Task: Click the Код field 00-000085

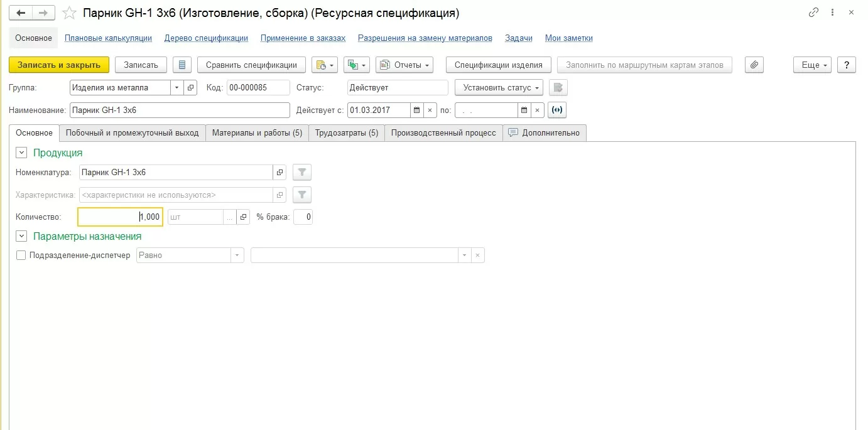Action: coord(258,88)
